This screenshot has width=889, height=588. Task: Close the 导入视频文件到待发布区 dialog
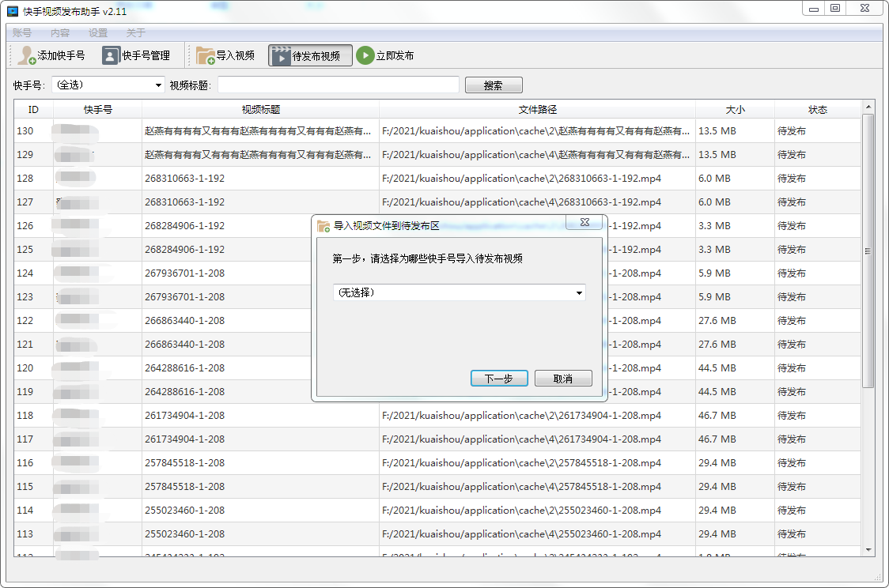(x=585, y=222)
